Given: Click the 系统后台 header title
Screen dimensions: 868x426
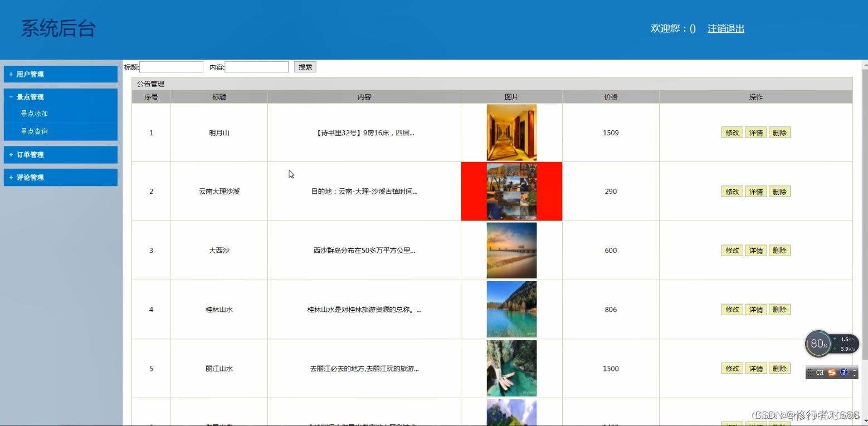Looking at the screenshot, I should [x=58, y=28].
